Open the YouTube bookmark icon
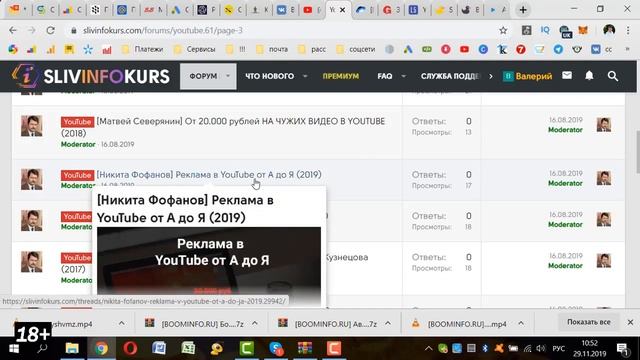The width and height of the screenshot is (640, 360). tap(464, 49)
